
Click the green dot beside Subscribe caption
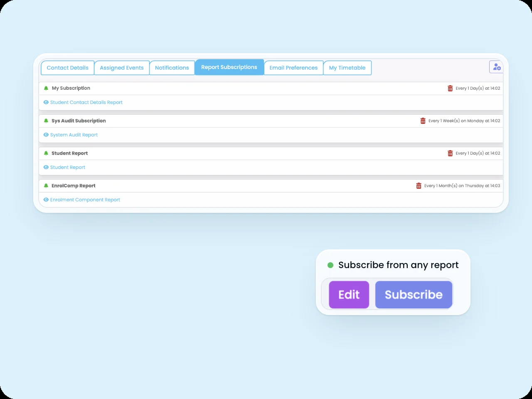coord(330,265)
